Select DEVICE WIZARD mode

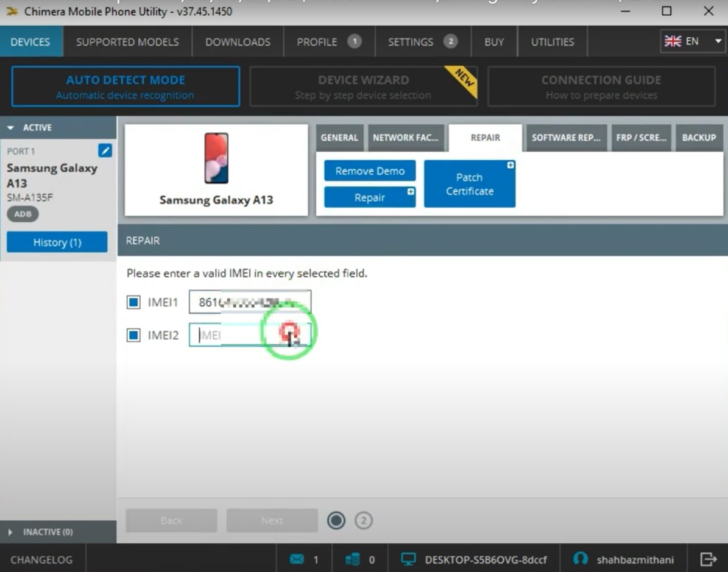coord(363,87)
